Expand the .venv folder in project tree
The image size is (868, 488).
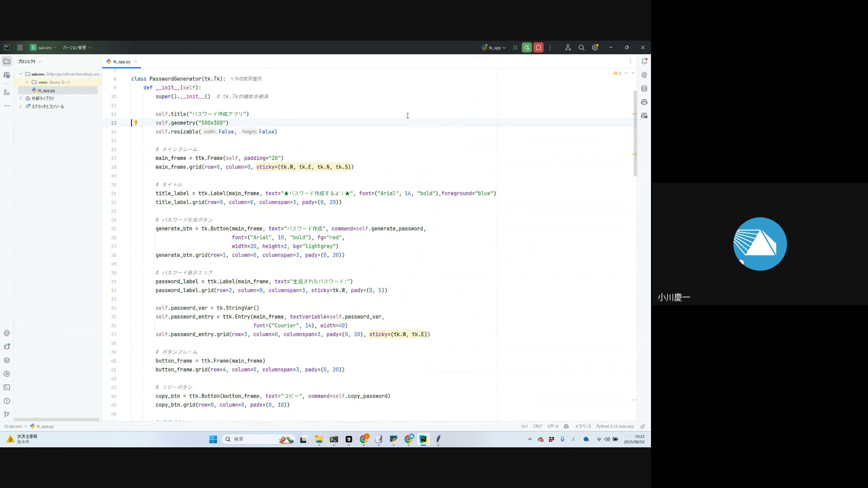coord(27,82)
